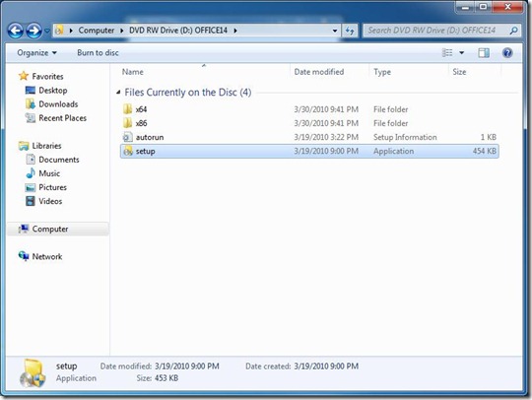Open the Music library
This screenshot has height=400, width=532.
point(49,173)
